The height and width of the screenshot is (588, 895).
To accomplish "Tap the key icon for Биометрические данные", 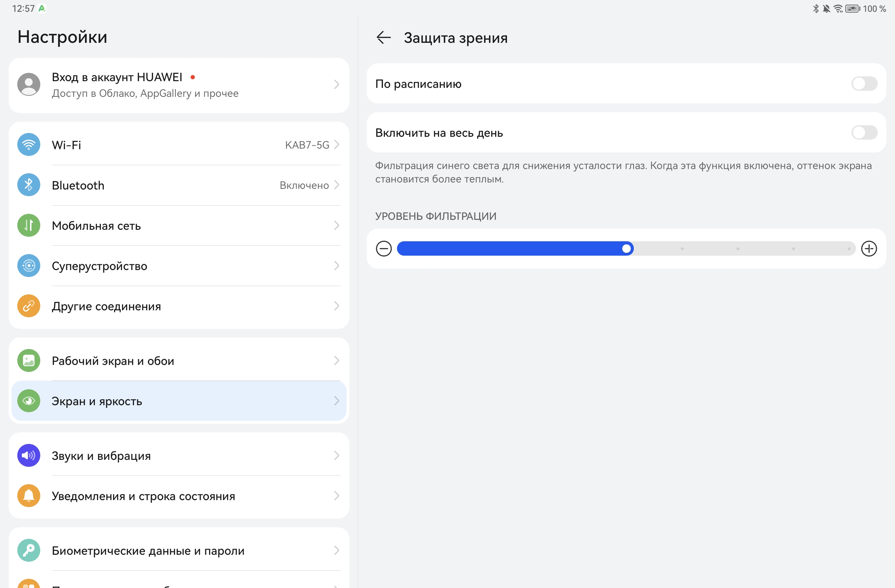I will click(28, 550).
